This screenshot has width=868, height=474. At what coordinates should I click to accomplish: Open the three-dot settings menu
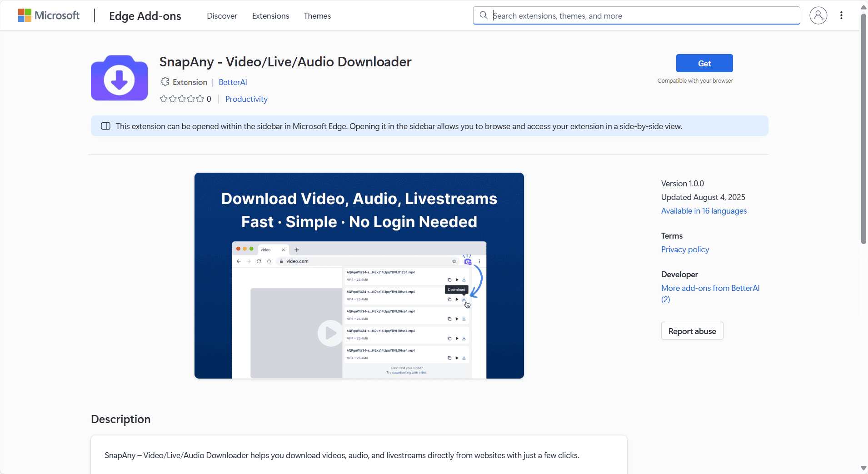pos(841,15)
